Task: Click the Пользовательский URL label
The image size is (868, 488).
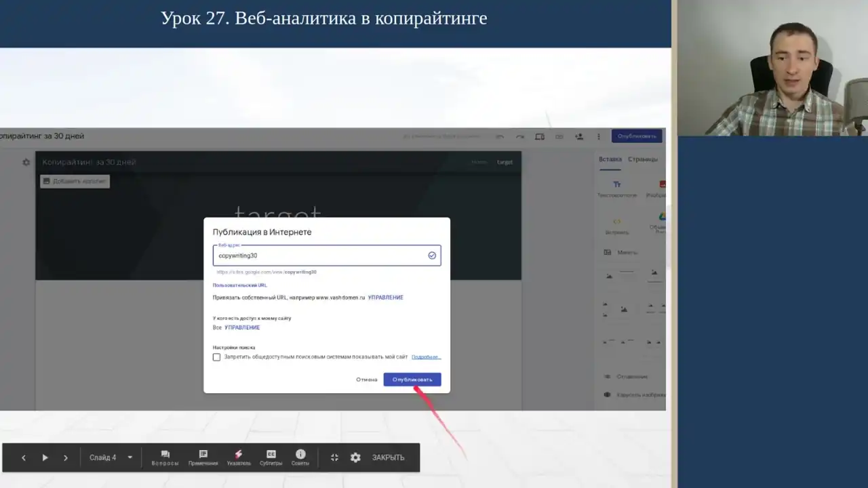Action: point(240,285)
